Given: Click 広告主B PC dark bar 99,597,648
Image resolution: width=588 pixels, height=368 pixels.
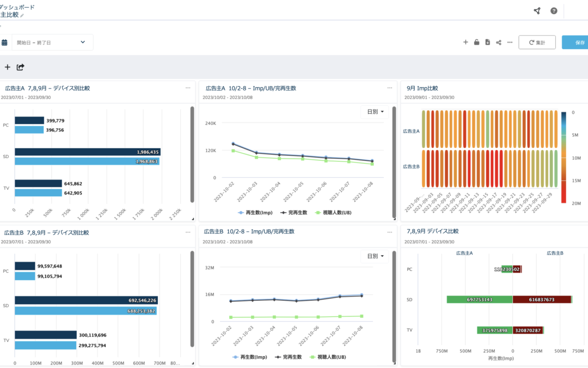Looking at the screenshot, I should pos(25,266).
